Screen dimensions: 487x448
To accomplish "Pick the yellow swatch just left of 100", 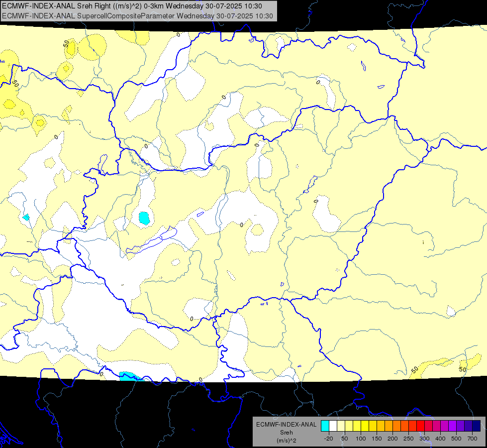I will 357,426.
